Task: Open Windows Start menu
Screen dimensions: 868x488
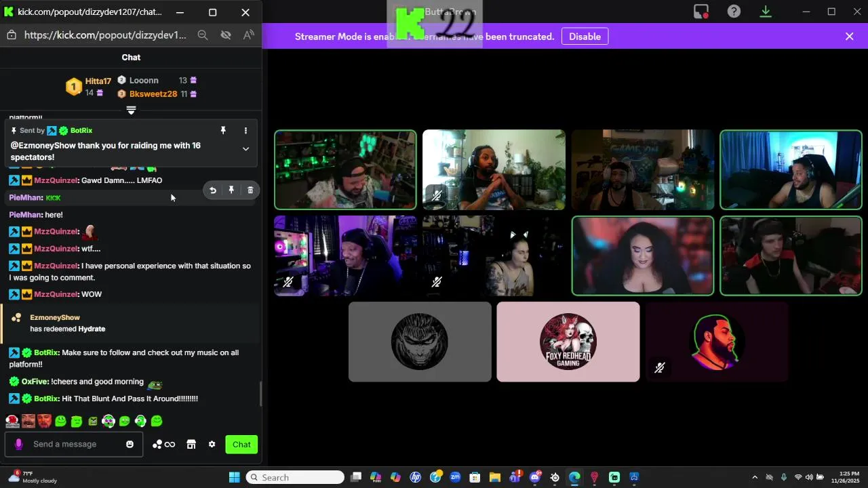Action: pyautogui.click(x=234, y=477)
